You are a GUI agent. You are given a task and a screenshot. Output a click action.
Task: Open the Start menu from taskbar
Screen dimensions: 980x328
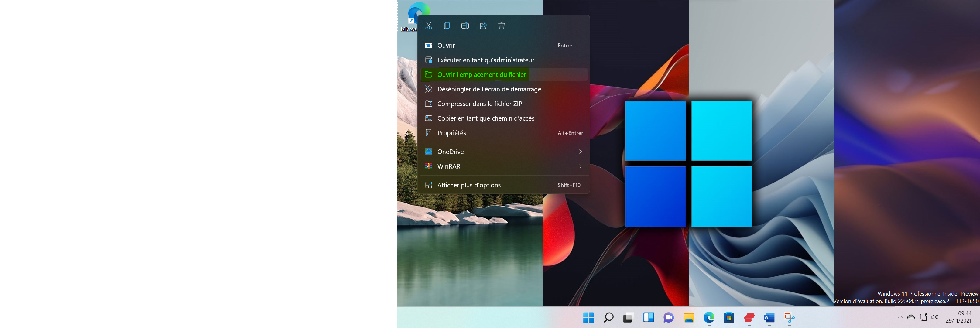pos(588,317)
